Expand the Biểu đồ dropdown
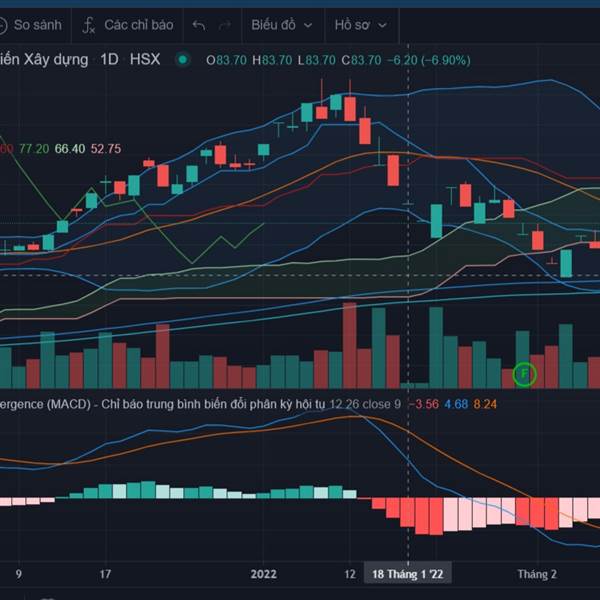The height and width of the screenshot is (600, 600). (282, 25)
